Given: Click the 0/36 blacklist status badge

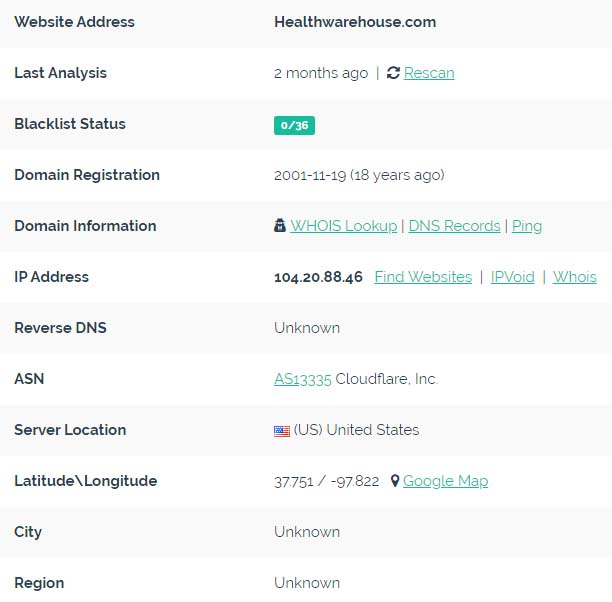Looking at the screenshot, I should point(294,125).
